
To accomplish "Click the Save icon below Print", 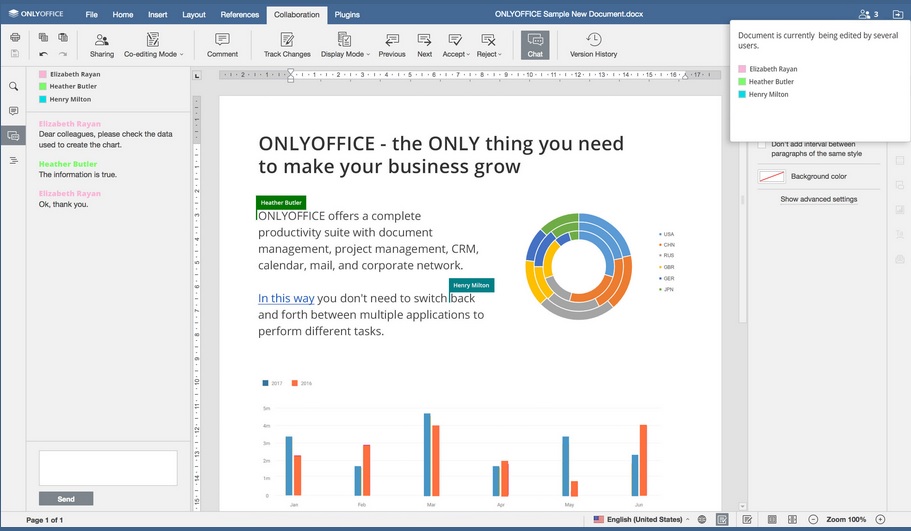I will 15,53.
